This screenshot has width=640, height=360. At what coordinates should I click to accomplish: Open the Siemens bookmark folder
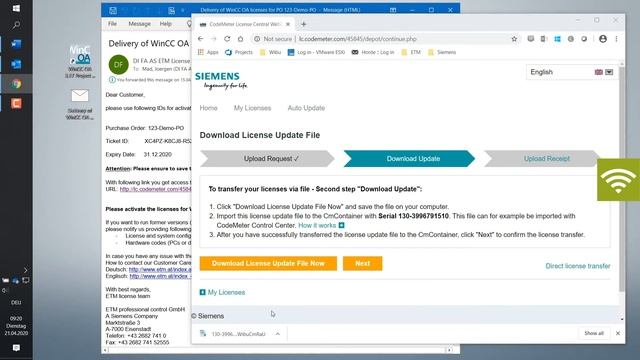point(442,52)
